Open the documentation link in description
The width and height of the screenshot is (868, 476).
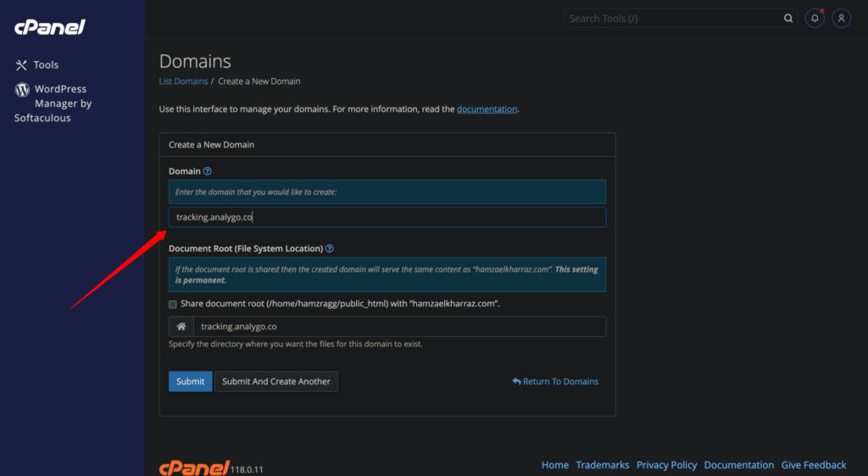coord(487,109)
